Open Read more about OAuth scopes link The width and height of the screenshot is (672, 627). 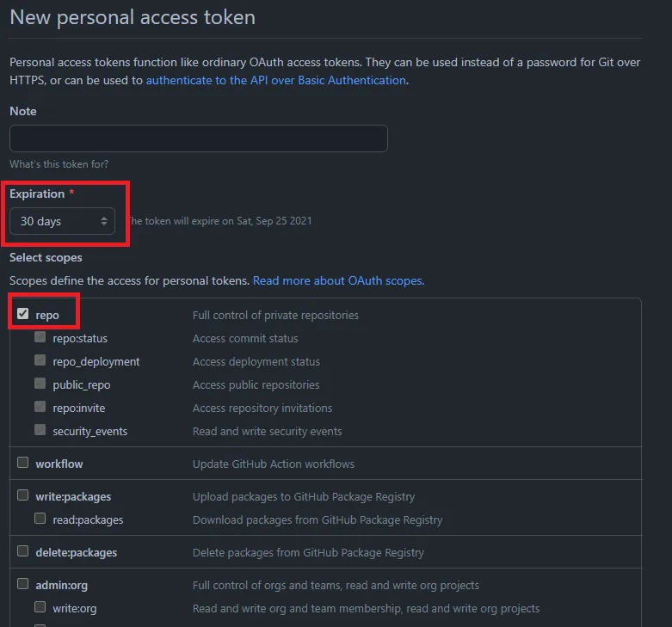(x=338, y=280)
